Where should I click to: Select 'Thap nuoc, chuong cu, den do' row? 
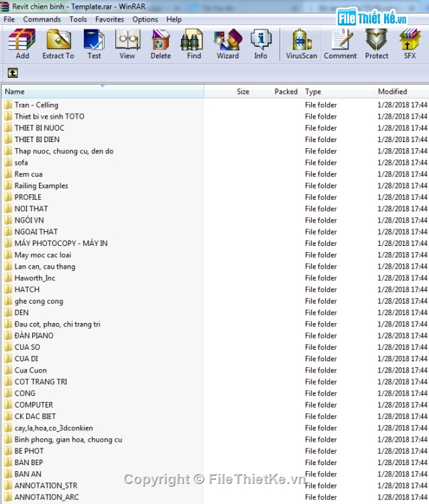[x=214, y=151]
